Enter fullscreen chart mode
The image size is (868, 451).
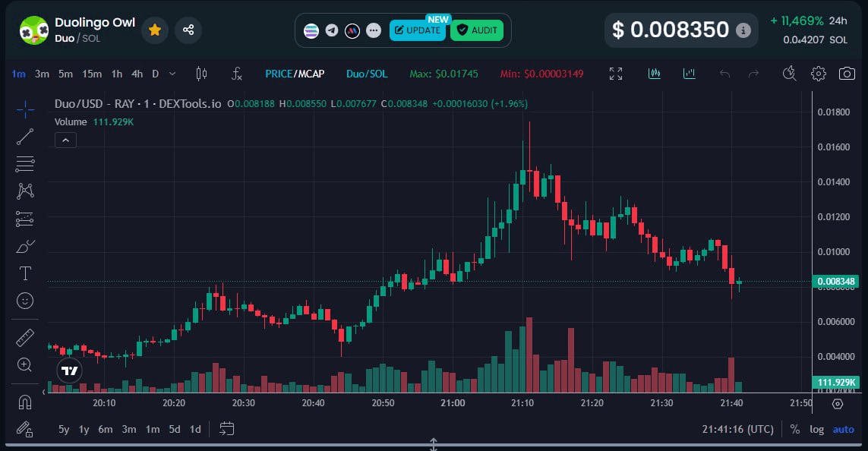[x=616, y=74]
